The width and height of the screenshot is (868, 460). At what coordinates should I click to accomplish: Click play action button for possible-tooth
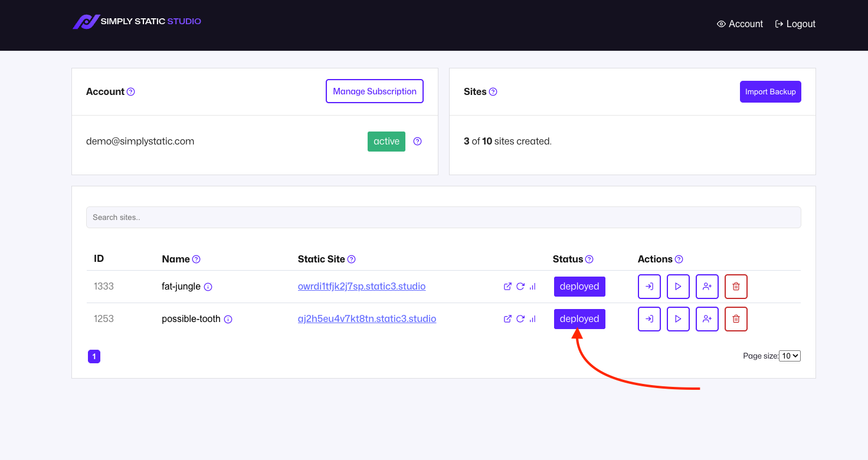click(x=678, y=319)
